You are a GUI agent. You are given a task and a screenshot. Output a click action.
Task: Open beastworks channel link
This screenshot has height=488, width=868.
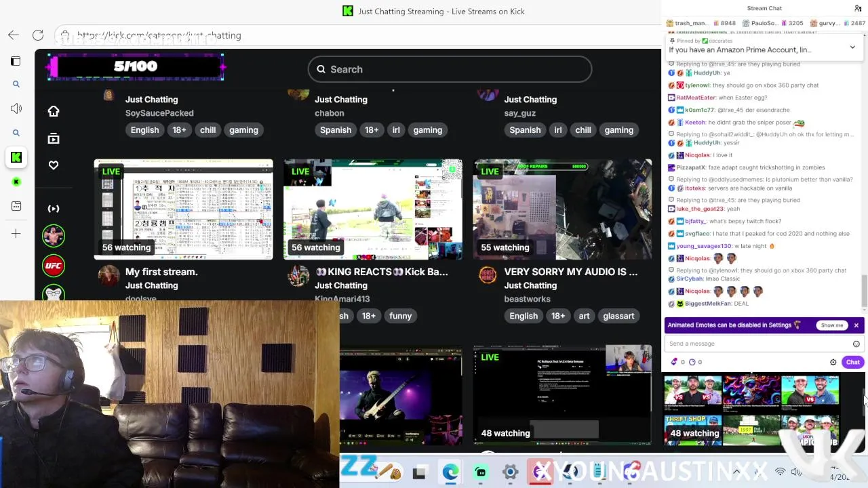(527, 299)
